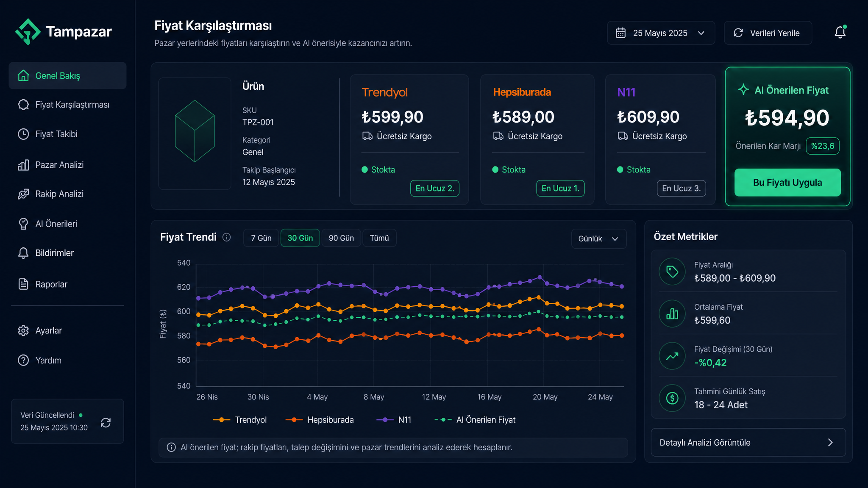The height and width of the screenshot is (488, 868).
Task: Toggle N11 series in chart legend
Action: pos(394,420)
